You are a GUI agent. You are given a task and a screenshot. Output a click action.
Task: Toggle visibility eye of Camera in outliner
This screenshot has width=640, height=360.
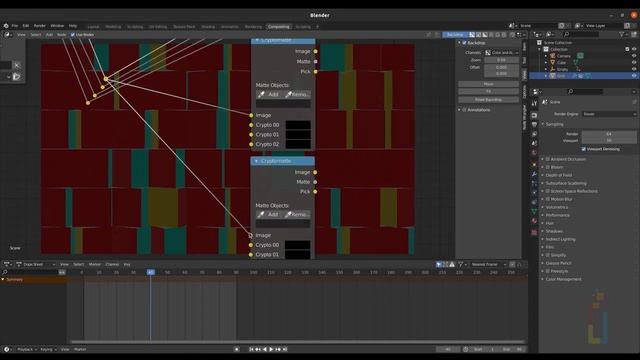pyautogui.click(x=634, y=56)
